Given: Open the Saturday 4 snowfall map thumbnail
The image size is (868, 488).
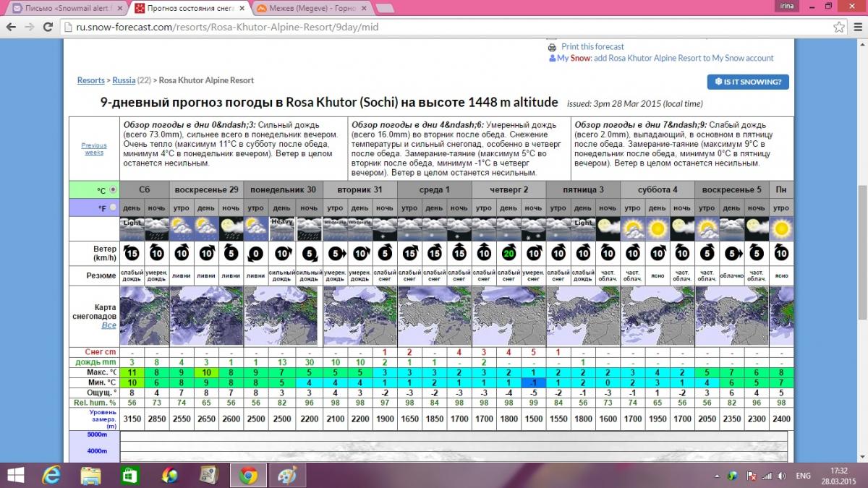Looking at the screenshot, I should [657, 315].
